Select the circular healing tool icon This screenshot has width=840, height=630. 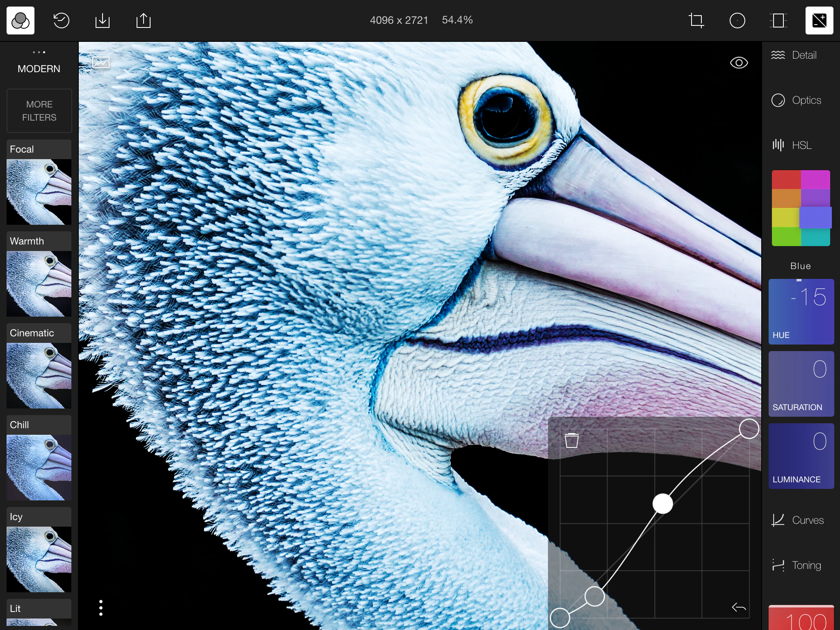(x=737, y=20)
